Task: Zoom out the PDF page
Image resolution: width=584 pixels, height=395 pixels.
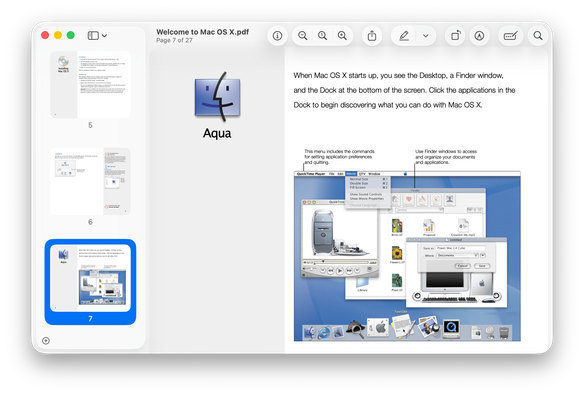Action: tap(303, 36)
